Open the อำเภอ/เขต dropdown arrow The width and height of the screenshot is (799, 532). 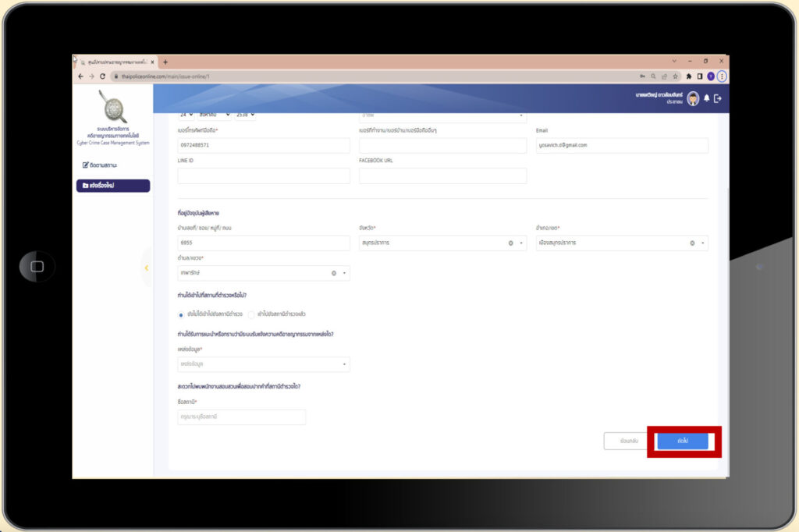[x=703, y=243]
